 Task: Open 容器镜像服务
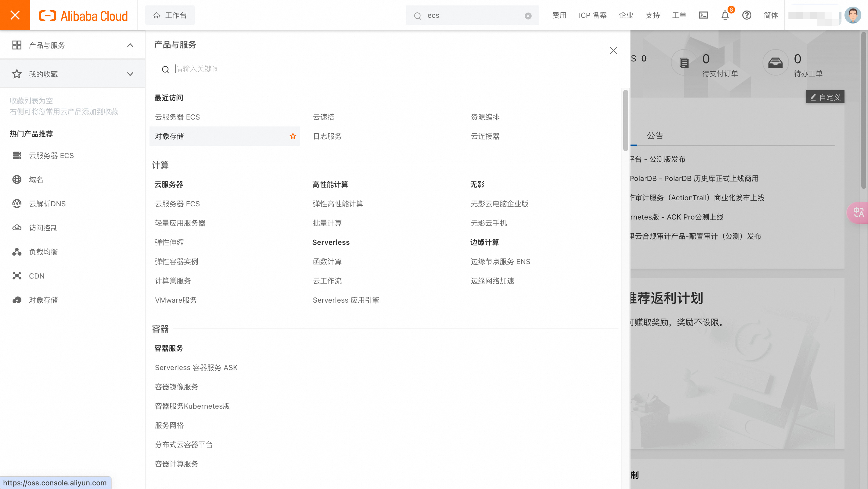tap(177, 387)
